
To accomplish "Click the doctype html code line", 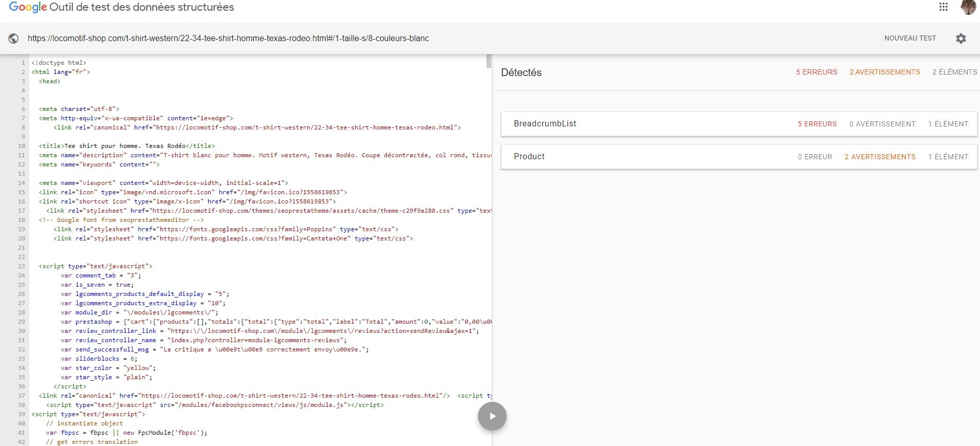I will 59,63.
